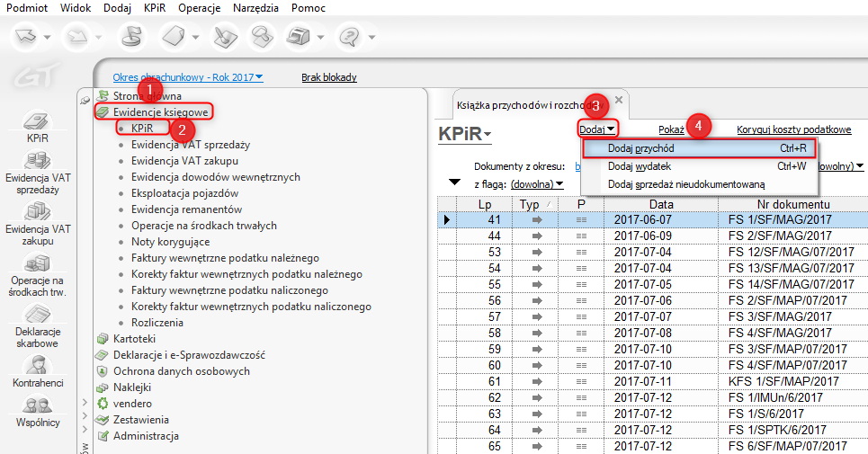Click the flag home page toolbar icon
This screenshot has height=454, width=868.
pos(131,37)
